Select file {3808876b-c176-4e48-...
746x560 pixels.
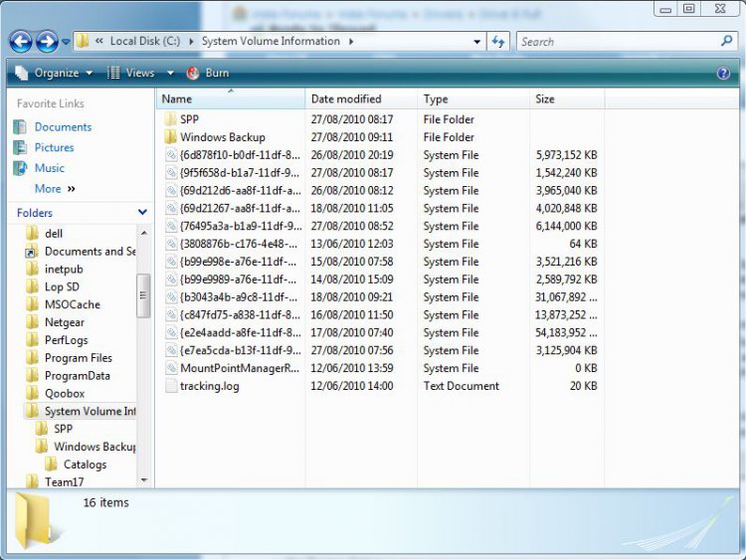point(239,244)
